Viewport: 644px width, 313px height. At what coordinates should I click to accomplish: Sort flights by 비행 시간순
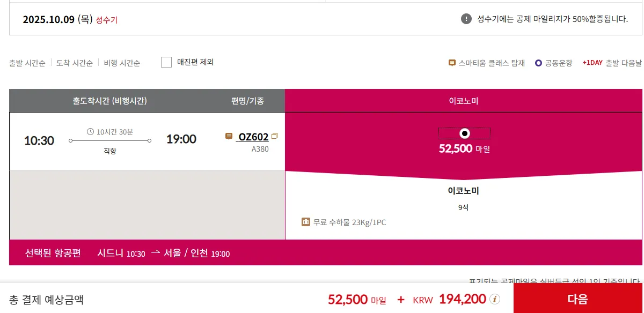pos(122,63)
